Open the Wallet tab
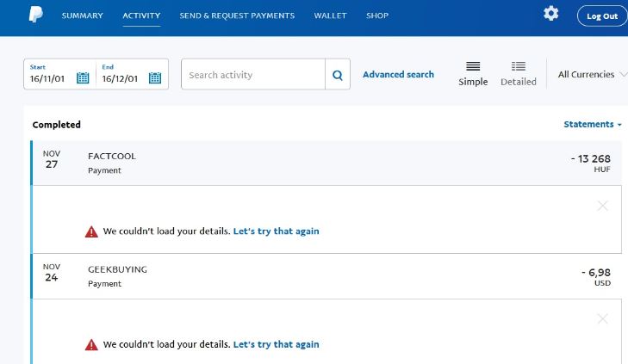The image size is (628, 364). 330,15
